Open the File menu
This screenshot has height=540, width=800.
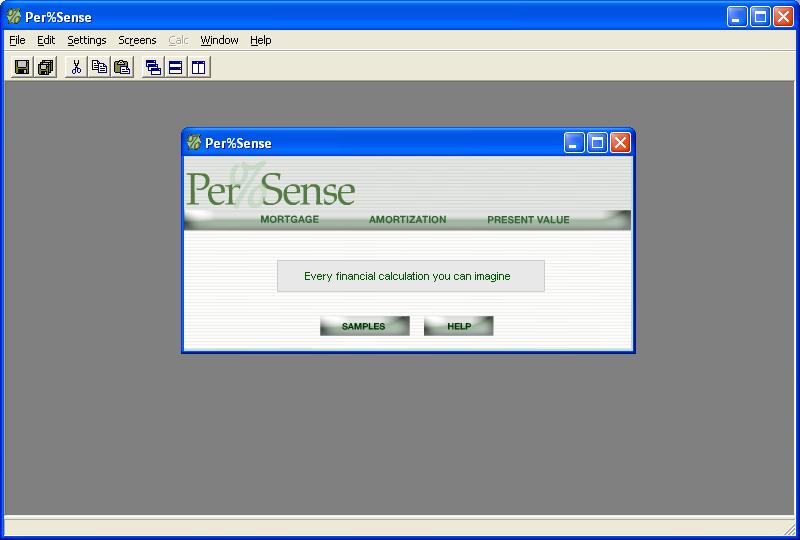point(17,40)
